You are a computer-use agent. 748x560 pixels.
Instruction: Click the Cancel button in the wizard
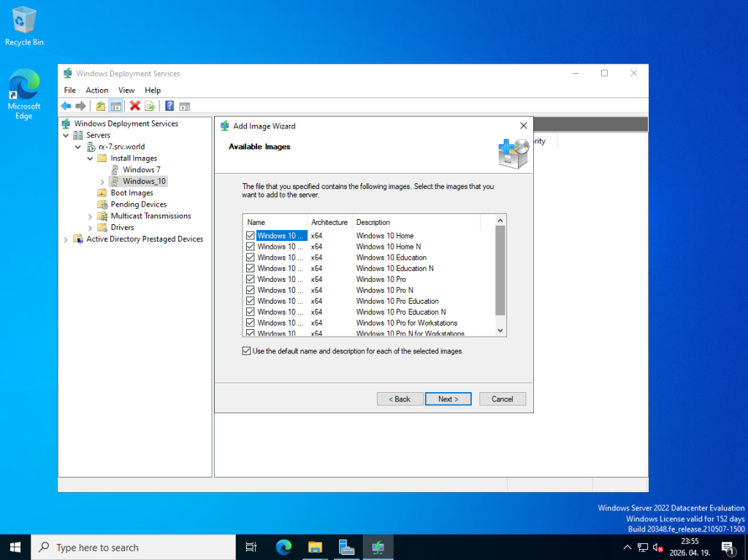[502, 399]
